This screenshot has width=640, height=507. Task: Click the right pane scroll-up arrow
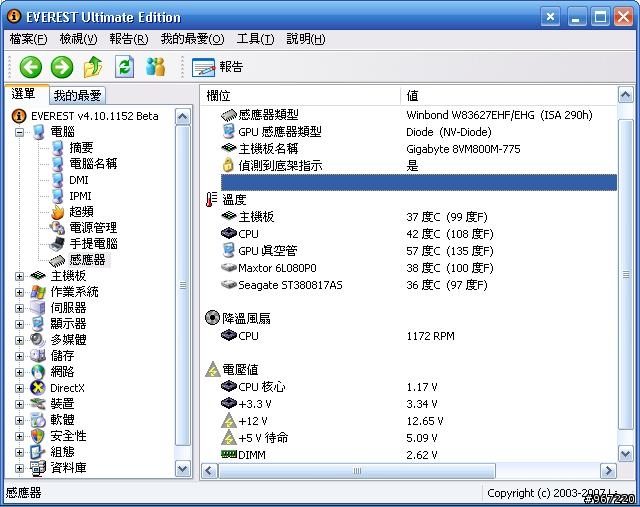pos(626,95)
